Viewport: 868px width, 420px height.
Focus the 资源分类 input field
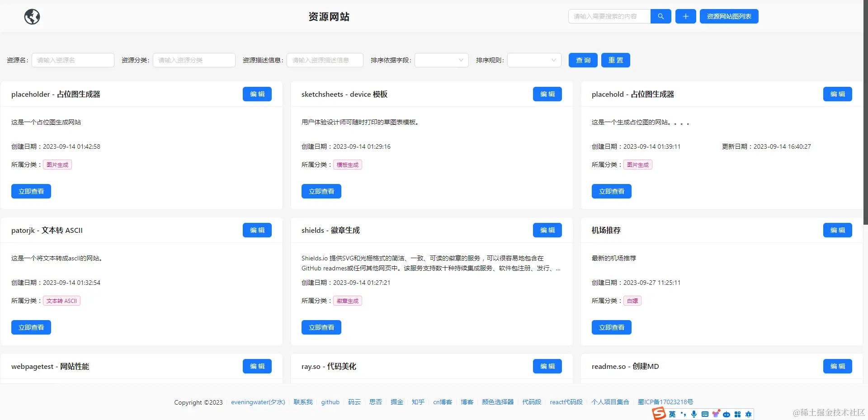194,60
